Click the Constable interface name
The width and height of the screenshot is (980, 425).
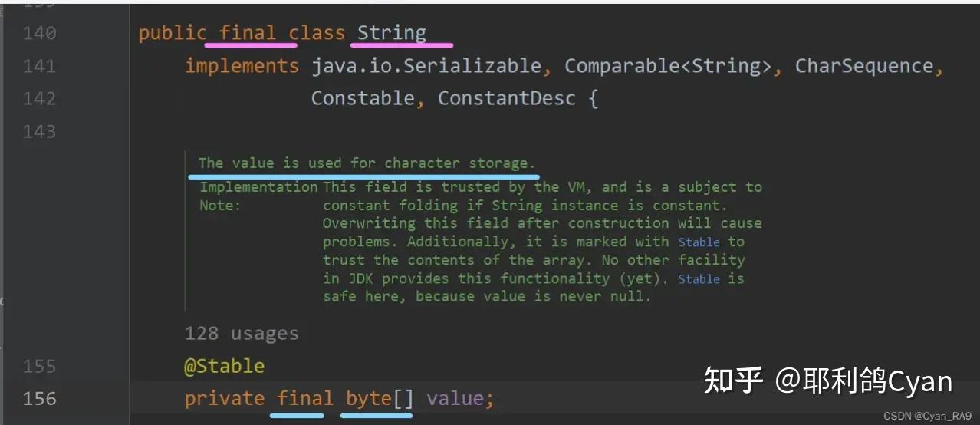pos(363,98)
